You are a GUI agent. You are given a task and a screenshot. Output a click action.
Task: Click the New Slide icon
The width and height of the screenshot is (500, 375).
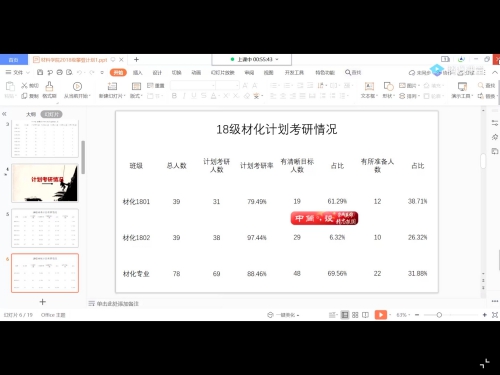(x=112, y=86)
